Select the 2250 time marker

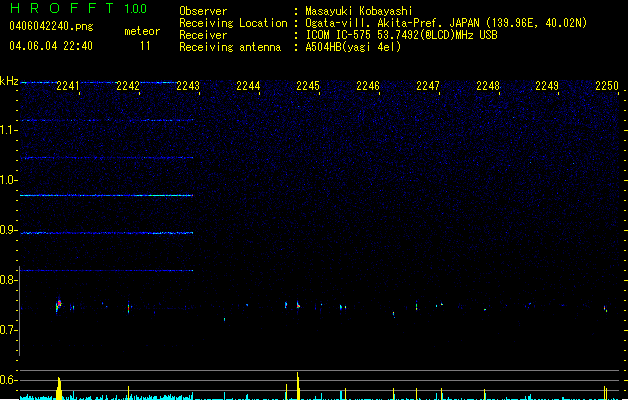607,87
